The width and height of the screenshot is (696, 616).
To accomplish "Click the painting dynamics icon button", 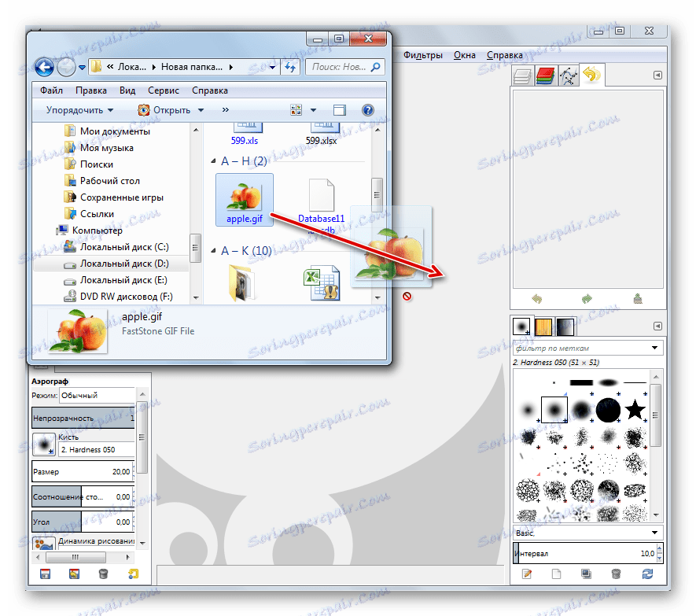I will tap(43, 544).
